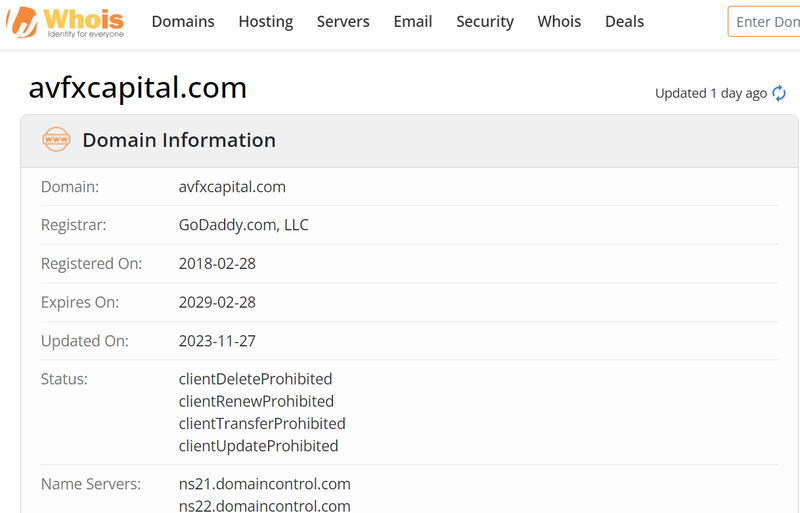Click the 2023-11-27 updated date
Screen dimensions: 800x513
217,341
